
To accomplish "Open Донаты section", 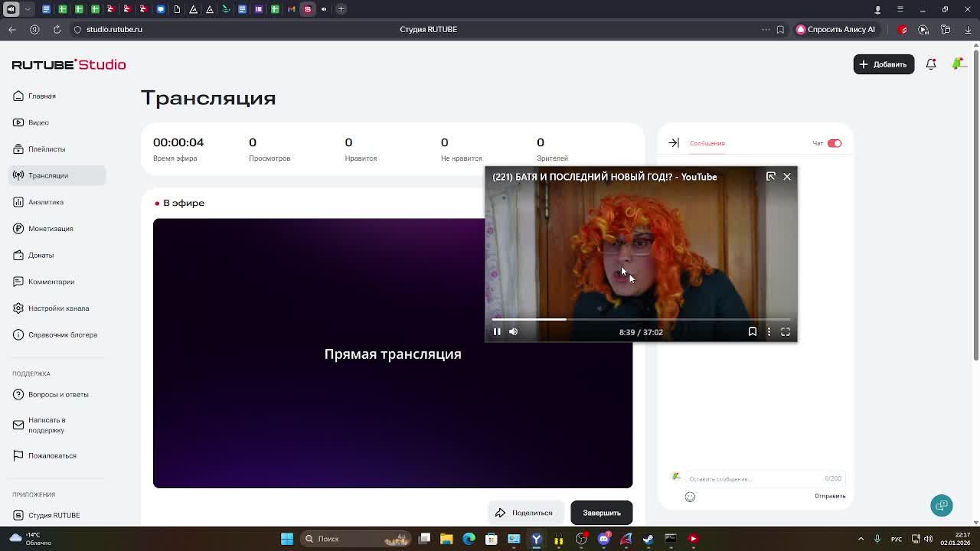I will click(41, 255).
